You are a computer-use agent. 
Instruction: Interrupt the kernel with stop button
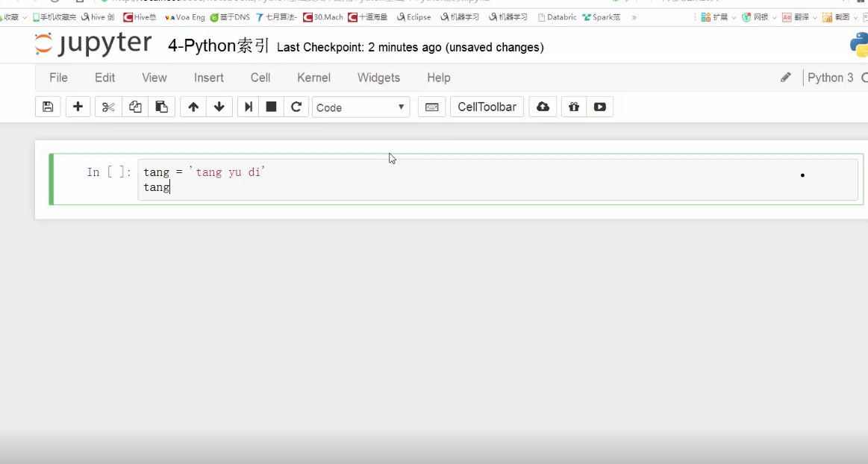click(x=272, y=107)
